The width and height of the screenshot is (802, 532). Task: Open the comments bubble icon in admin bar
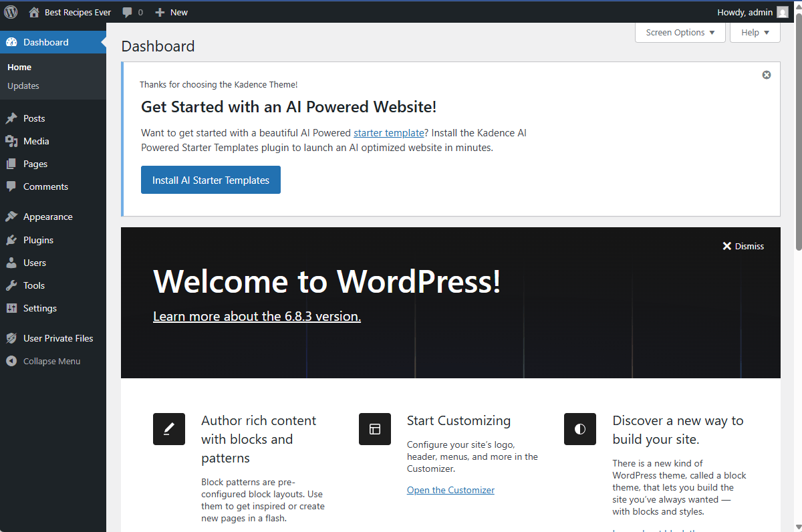coord(128,12)
